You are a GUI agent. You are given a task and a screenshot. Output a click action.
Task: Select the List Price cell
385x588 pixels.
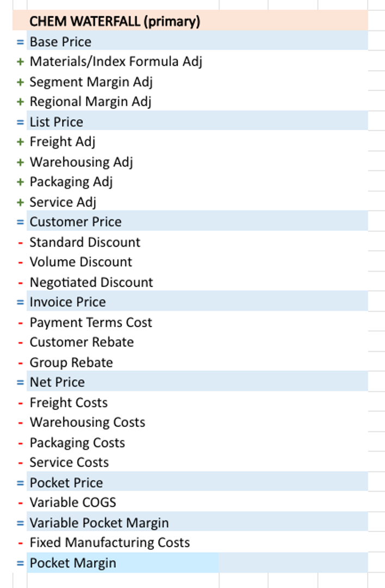(x=57, y=122)
